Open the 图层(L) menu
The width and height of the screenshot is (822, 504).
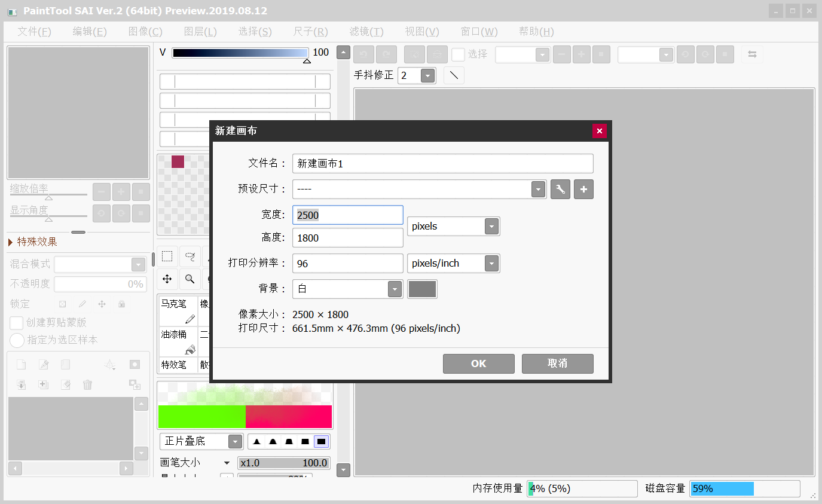[x=200, y=32]
